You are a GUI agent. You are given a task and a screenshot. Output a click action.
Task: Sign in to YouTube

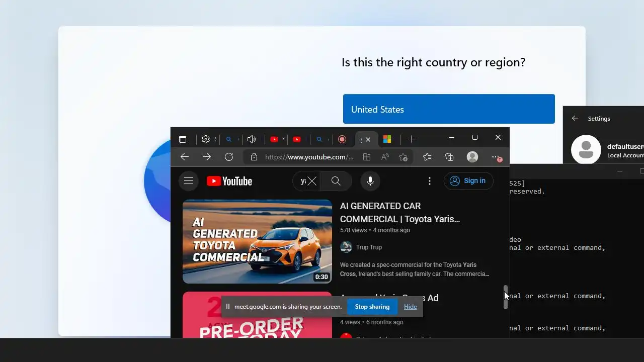[468, 181]
